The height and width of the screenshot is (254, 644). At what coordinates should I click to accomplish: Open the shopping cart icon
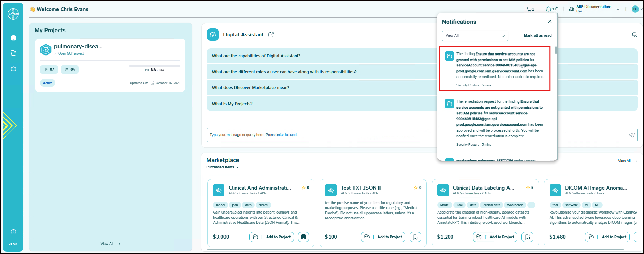(530, 9)
